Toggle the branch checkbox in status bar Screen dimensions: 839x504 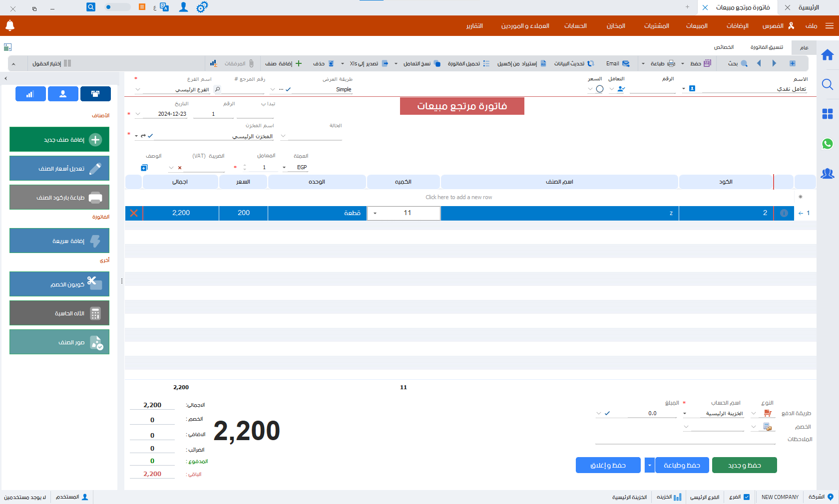pyautogui.click(x=747, y=497)
